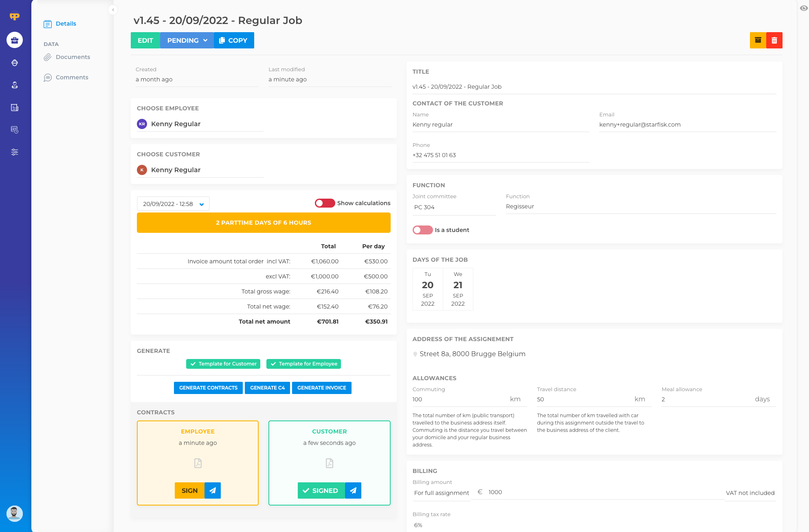This screenshot has height=532, width=809.
Task: Click the COPY button
Action: 233,40
